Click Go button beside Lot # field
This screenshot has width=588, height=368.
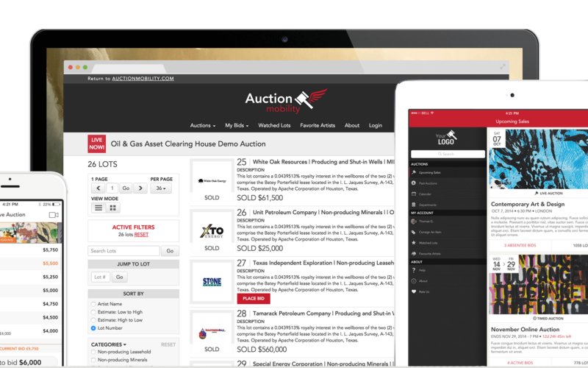coord(120,277)
